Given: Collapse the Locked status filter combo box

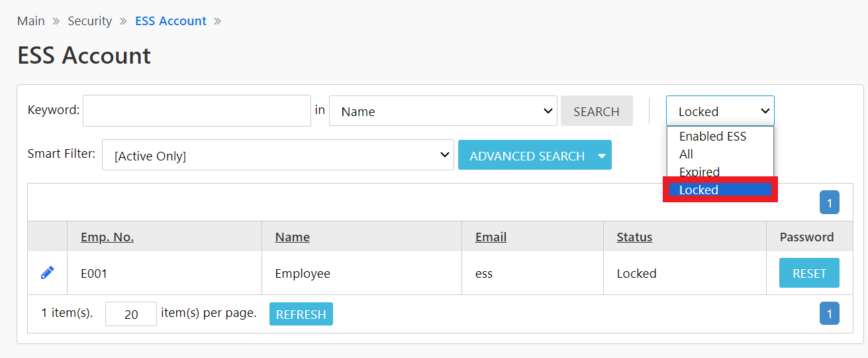Looking at the screenshot, I should 720,111.
